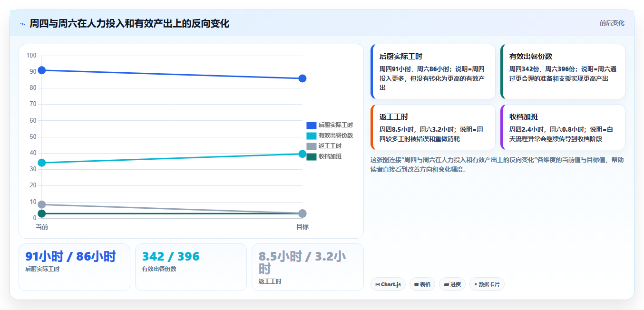The image size is (644, 310).
Task: Open the 收档加班 description card
Action: click(563, 127)
